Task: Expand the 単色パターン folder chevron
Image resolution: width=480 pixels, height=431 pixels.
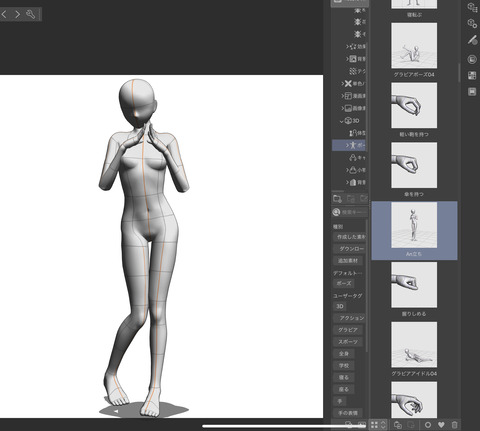Action: [342, 84]
